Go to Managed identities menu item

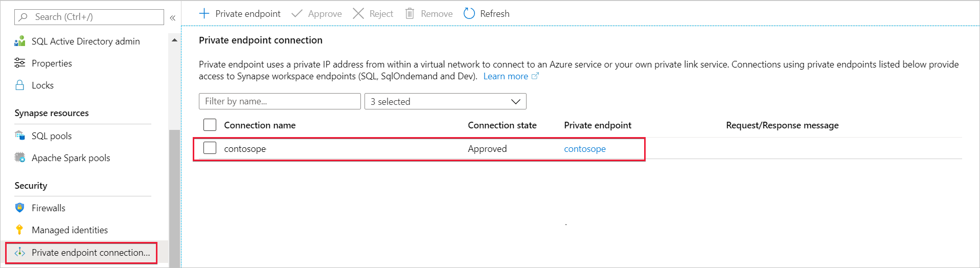point(70,230)
